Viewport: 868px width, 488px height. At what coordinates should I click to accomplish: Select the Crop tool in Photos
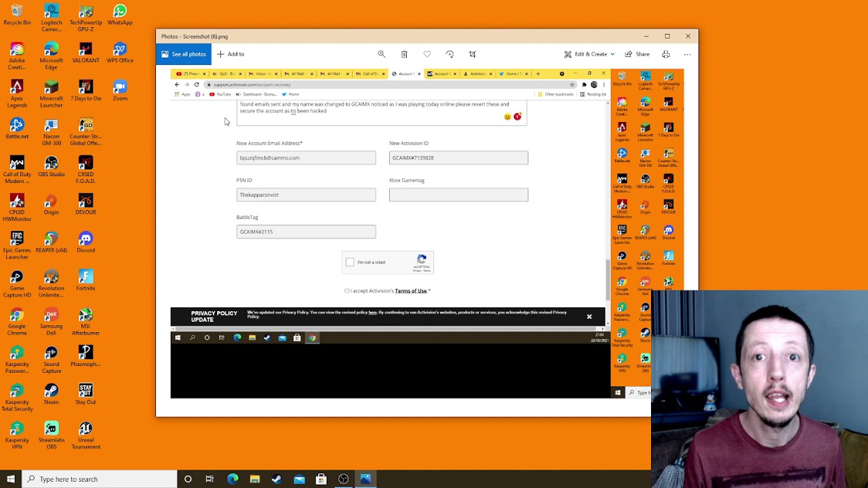pos(473,54)
